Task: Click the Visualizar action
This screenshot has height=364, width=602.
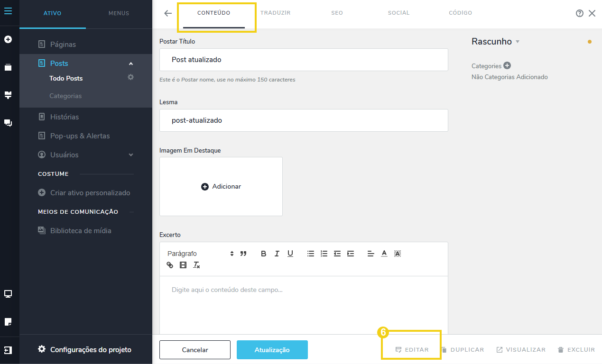Action: click(x=521, y=350)
